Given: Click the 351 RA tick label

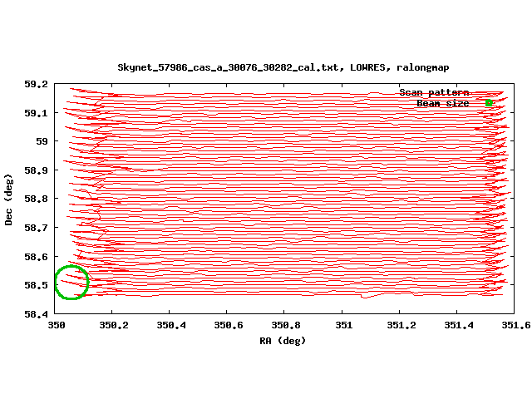Looking at the screenshot, I should pos(344,325).
